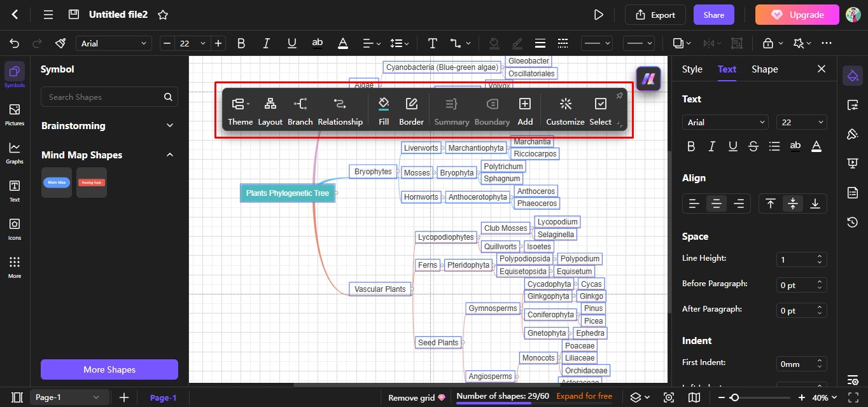Undo the last action
This screenshot has width=868, height=407.
(15, 43)
